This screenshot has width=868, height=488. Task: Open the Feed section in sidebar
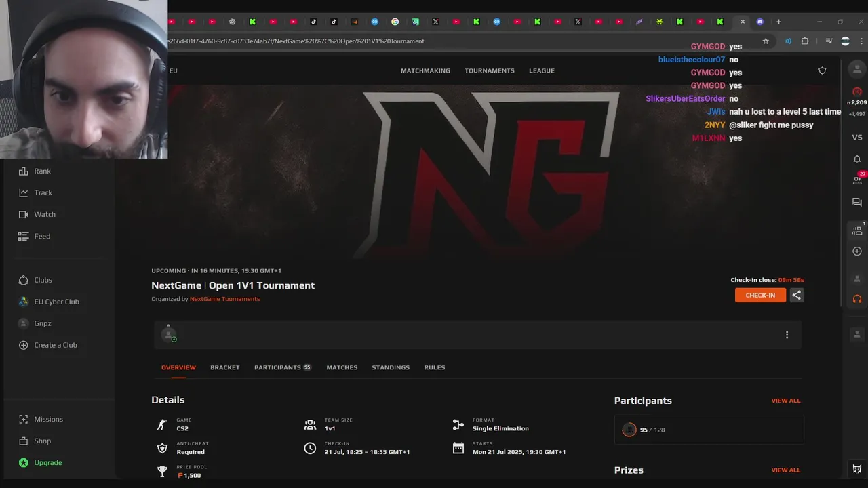coord(34,236)
